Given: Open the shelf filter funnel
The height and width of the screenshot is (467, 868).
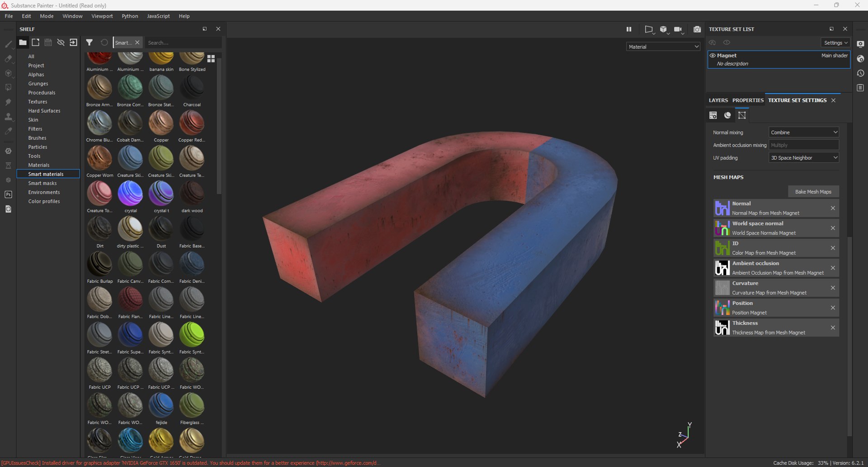Looking at the screenshot, I should pos(90,43).
